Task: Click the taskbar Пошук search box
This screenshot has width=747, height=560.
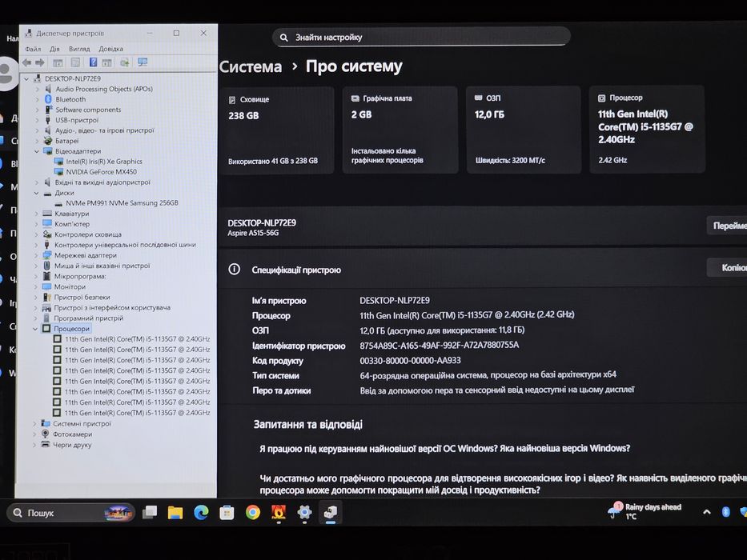Action: [70, 513]
